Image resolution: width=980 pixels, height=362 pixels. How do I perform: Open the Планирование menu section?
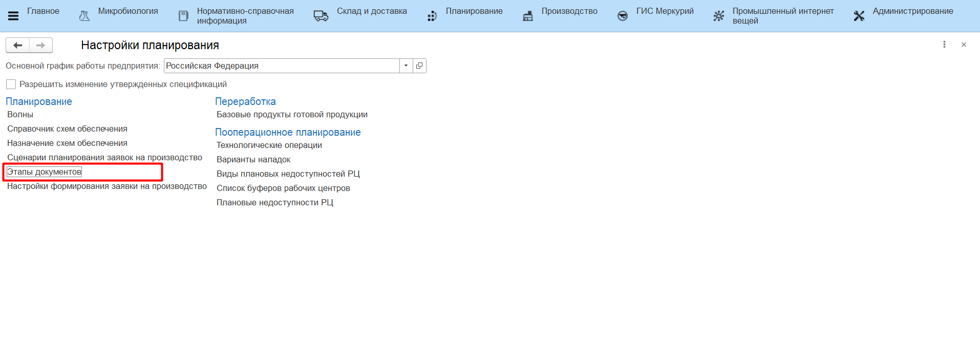(474, 11)
